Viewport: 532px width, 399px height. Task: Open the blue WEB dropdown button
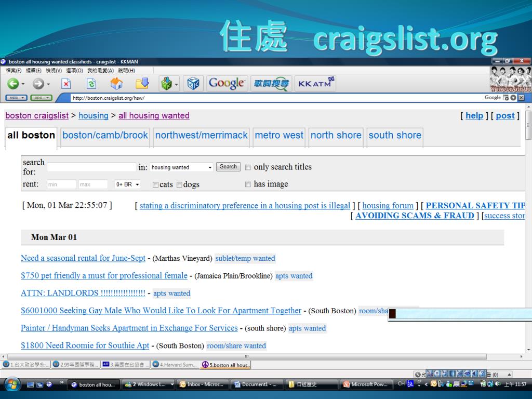tap(16, 98)
